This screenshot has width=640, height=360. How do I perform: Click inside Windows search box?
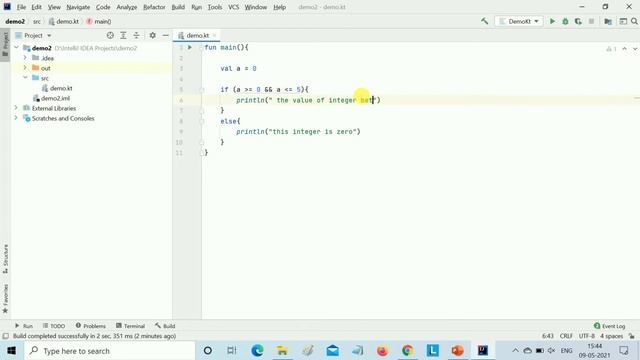(x=110, y=351)
